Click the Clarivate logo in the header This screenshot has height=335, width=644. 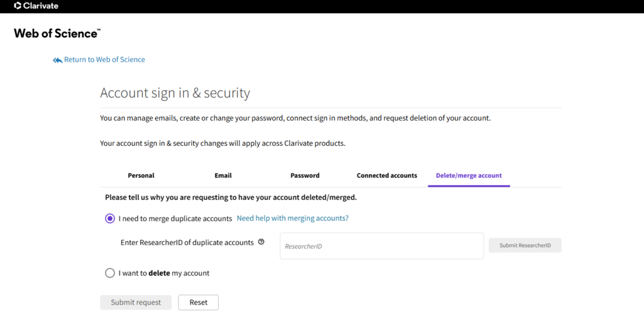coord(36,6)
